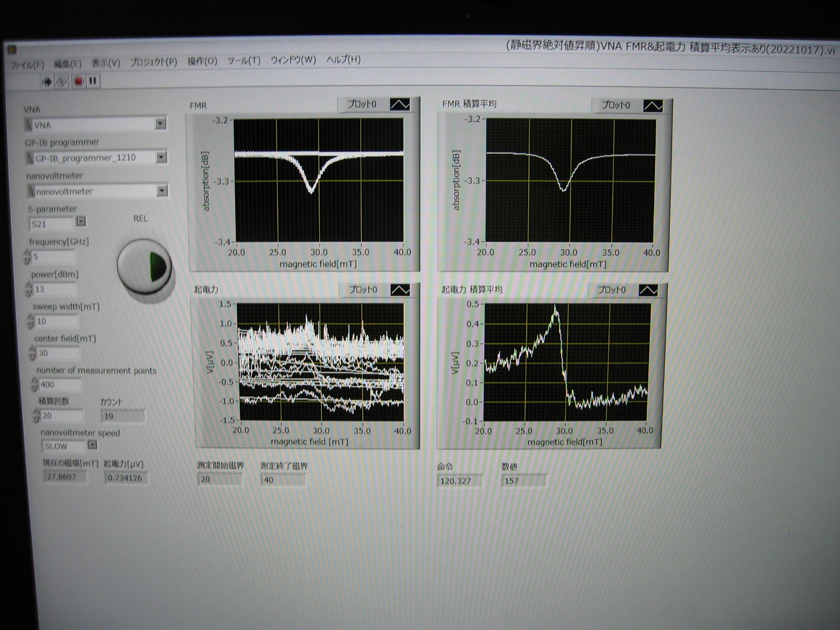Toggle the round REL button
840x630 pixels.
tap(144, 267)
